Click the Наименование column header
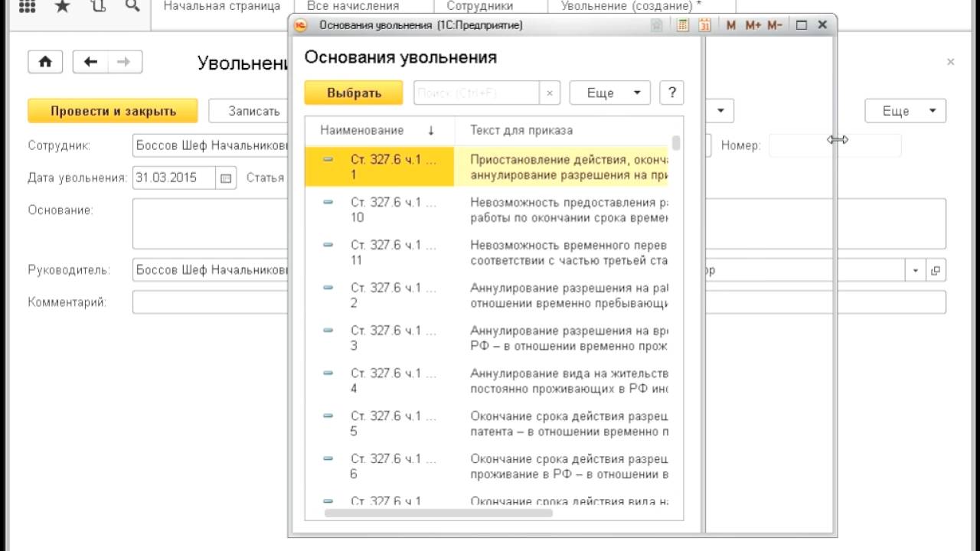This screenshot has height=551, width=980. pyautogui.click(x=380, y=130)
